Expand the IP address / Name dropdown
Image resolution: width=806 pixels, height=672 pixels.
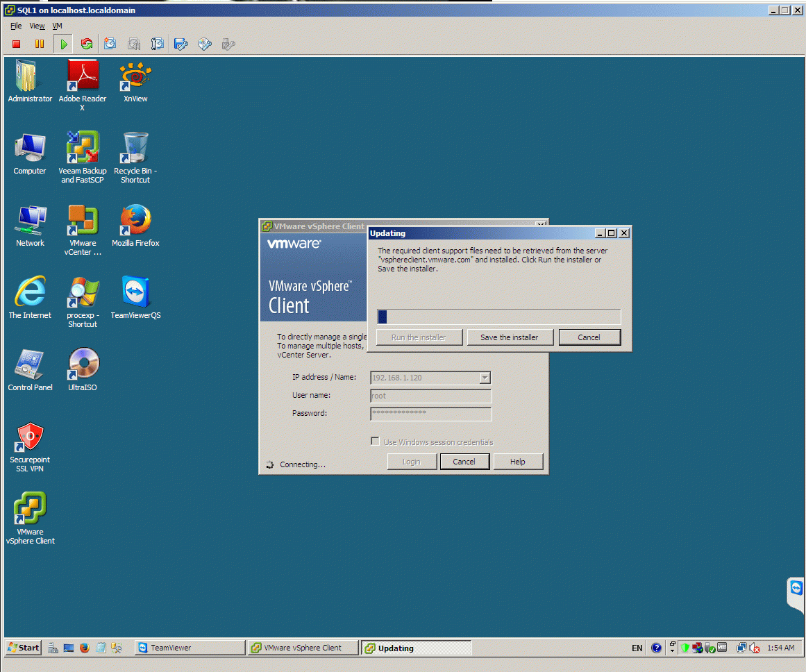(x=485, y=378)
